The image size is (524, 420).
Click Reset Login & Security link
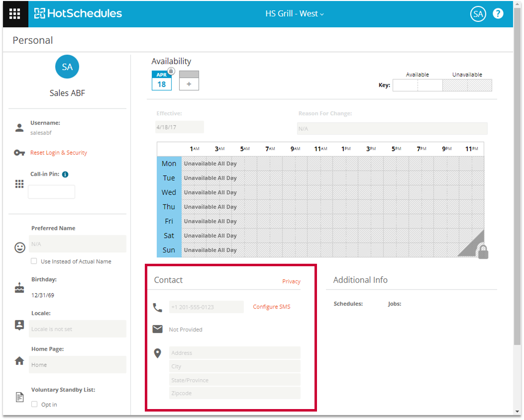pyautogui.click(x=59, y=153)
